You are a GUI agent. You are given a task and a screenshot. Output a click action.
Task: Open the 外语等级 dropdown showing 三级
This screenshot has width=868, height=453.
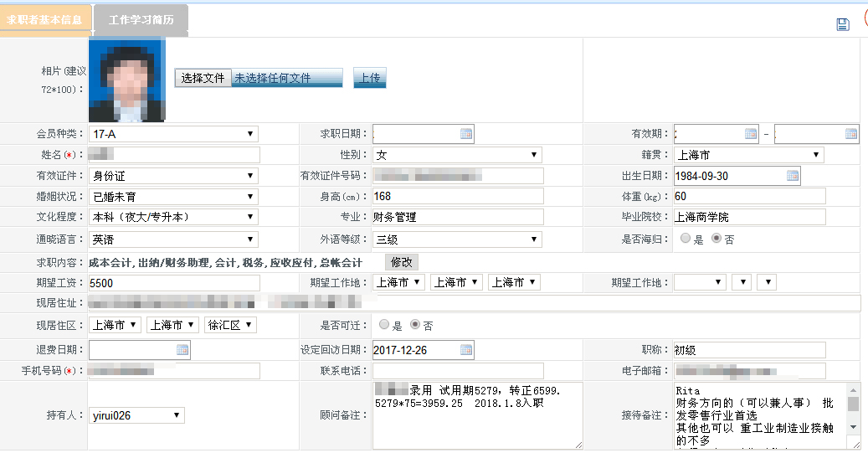[x=457, y=239]
